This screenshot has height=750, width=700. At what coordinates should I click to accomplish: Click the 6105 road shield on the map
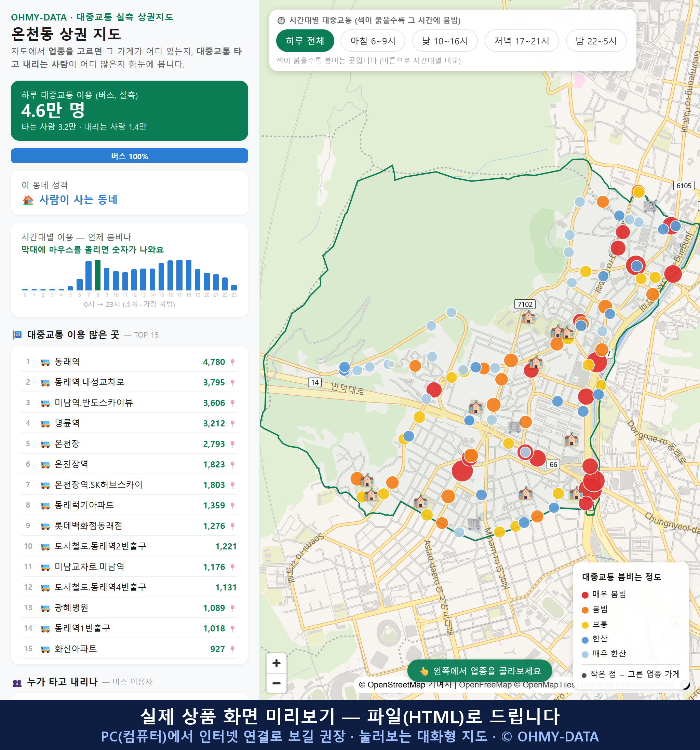(684, 186)
